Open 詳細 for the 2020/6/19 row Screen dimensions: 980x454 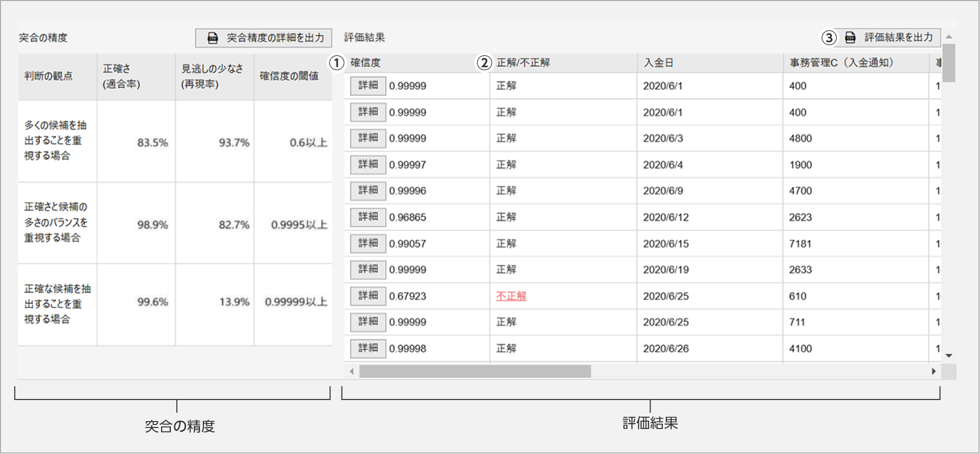coord(367,269)
